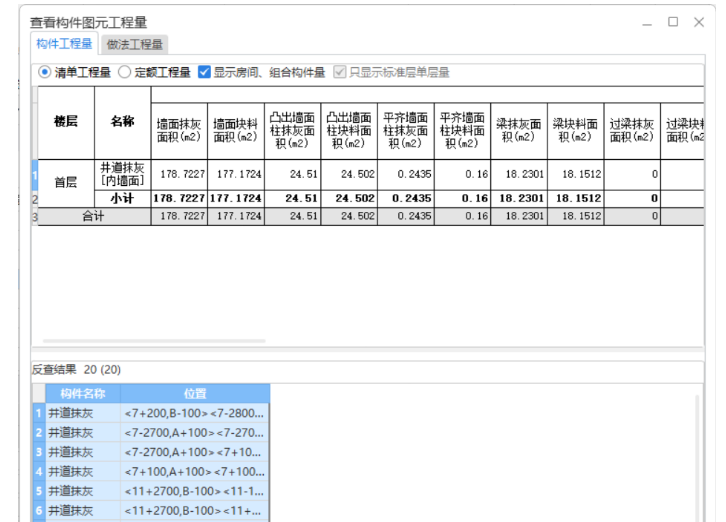Image resolution: width=726 pixels, height=522 pixels.
Task: Click the 合计 row value 0.2435
Action: (406, 216)
